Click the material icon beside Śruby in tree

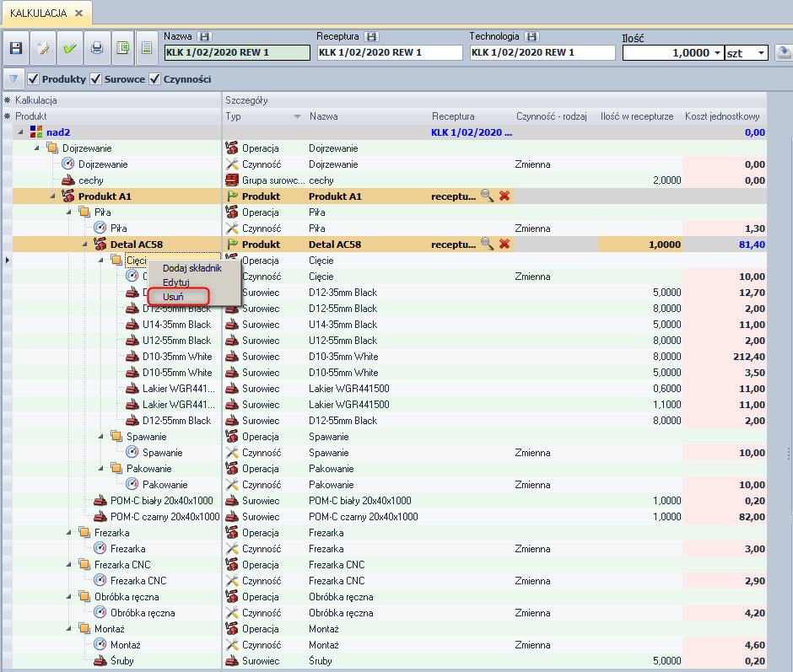coord(100,660)
